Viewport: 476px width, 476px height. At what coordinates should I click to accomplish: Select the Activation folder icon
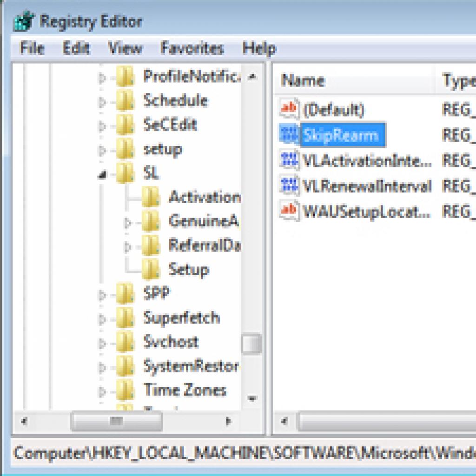tap(151, 197)
